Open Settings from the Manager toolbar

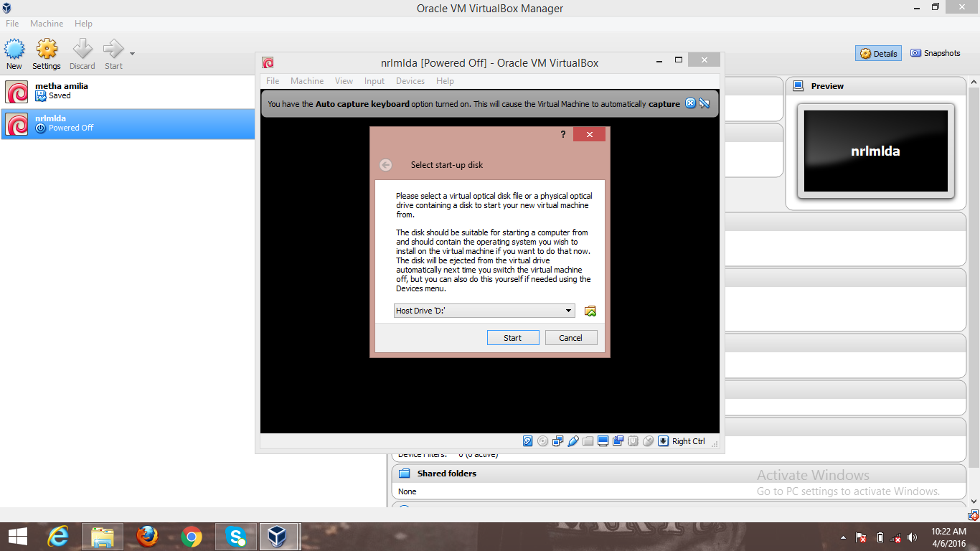(47, 55)
